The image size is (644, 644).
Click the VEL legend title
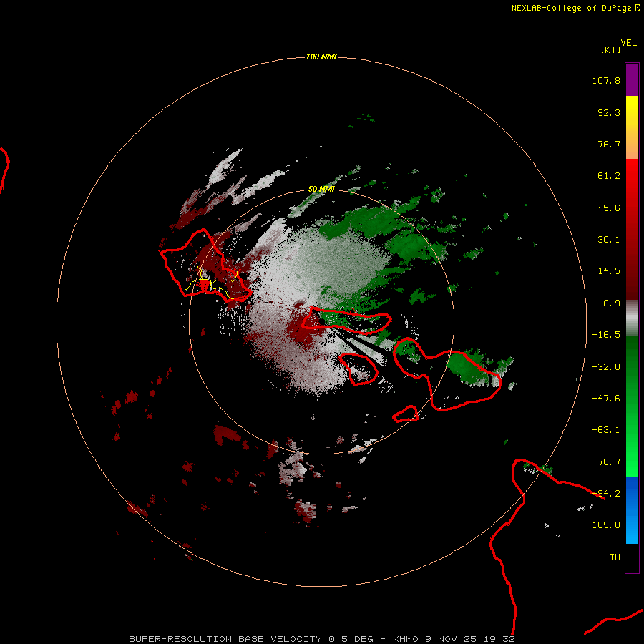pos(629,43)
